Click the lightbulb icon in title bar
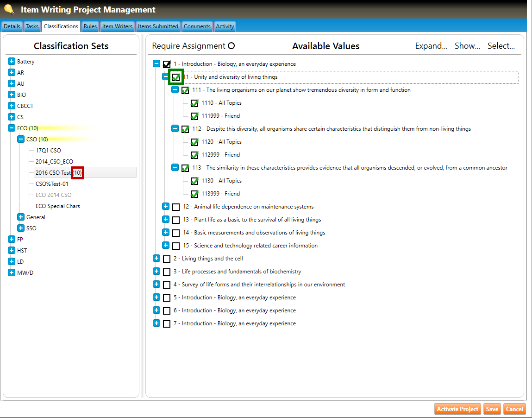This screenshot has height=418, width=532. click(x=9, y=9)
